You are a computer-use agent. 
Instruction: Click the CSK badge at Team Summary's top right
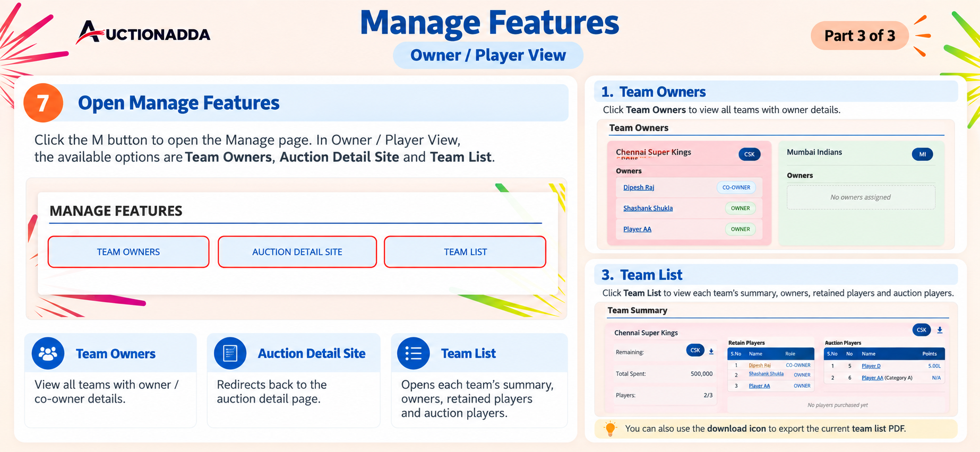point(922,330)
